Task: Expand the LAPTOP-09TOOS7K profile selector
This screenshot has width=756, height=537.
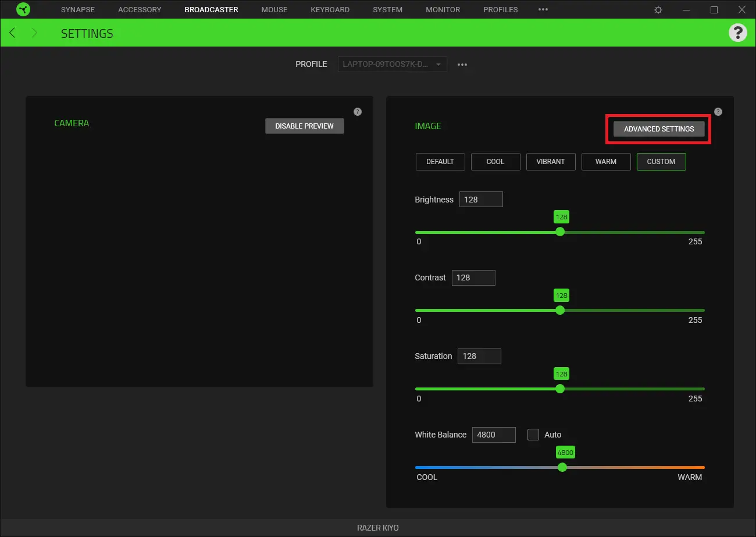Action: [392, 64]
